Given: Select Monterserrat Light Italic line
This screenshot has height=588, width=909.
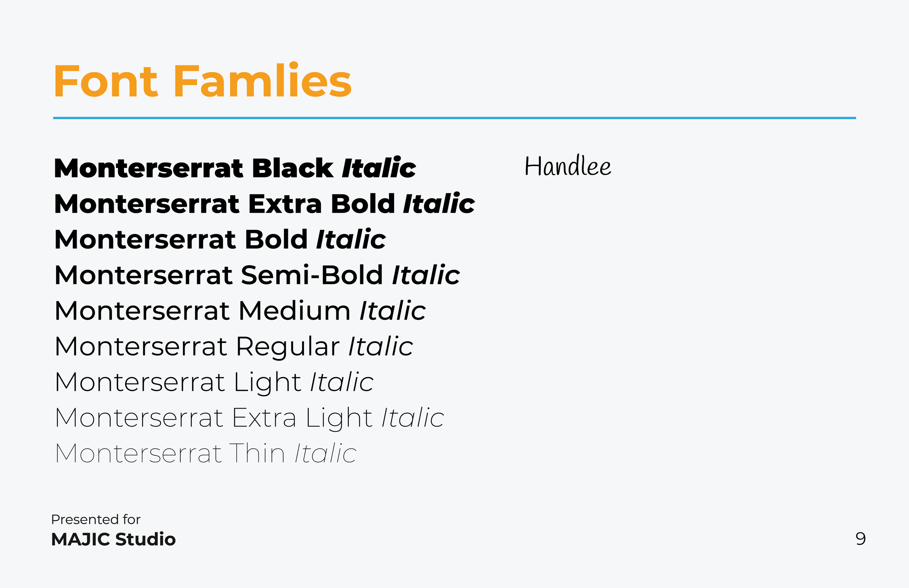Looking at the screenshot, I should [x=214, y=383].
